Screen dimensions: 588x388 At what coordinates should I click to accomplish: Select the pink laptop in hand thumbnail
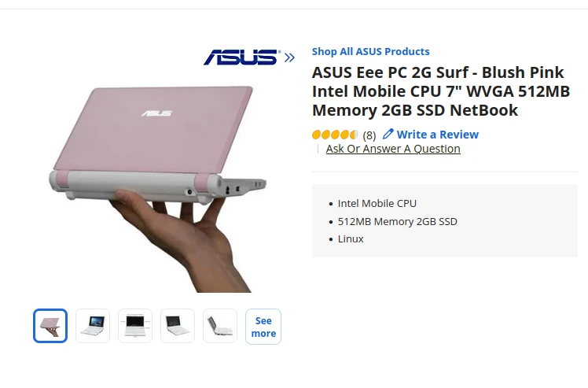tap(50, 326)
